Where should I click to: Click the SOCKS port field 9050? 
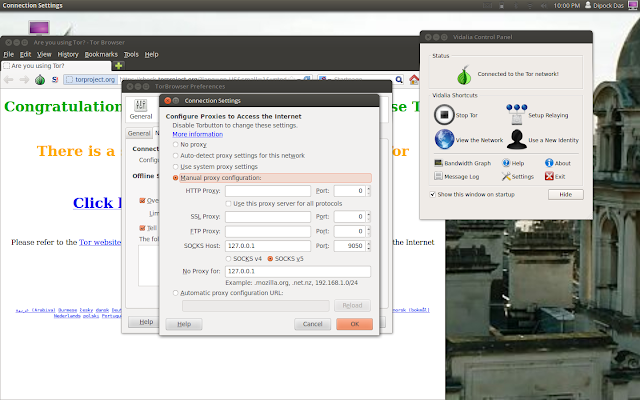[x=350, y=246]
